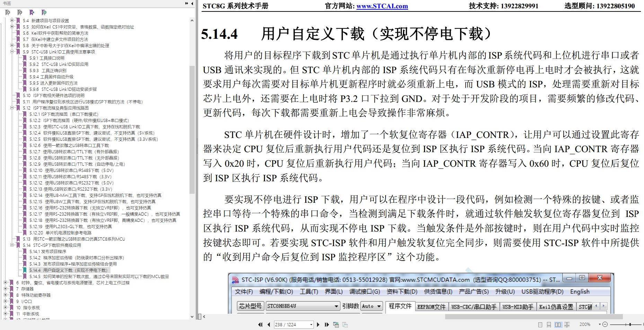Click 资料下载(D) menu in STC-ISP image
This screenshot has width=644, height=330.
point(402,292)
